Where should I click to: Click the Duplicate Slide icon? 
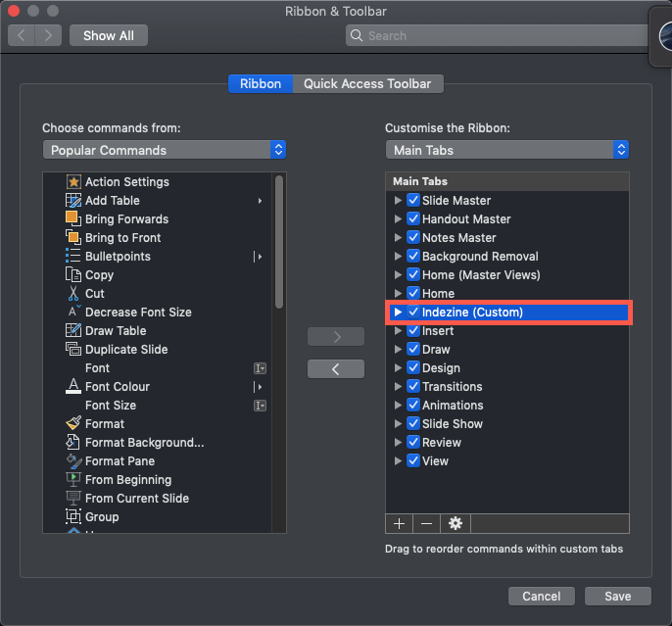point(73,349)
